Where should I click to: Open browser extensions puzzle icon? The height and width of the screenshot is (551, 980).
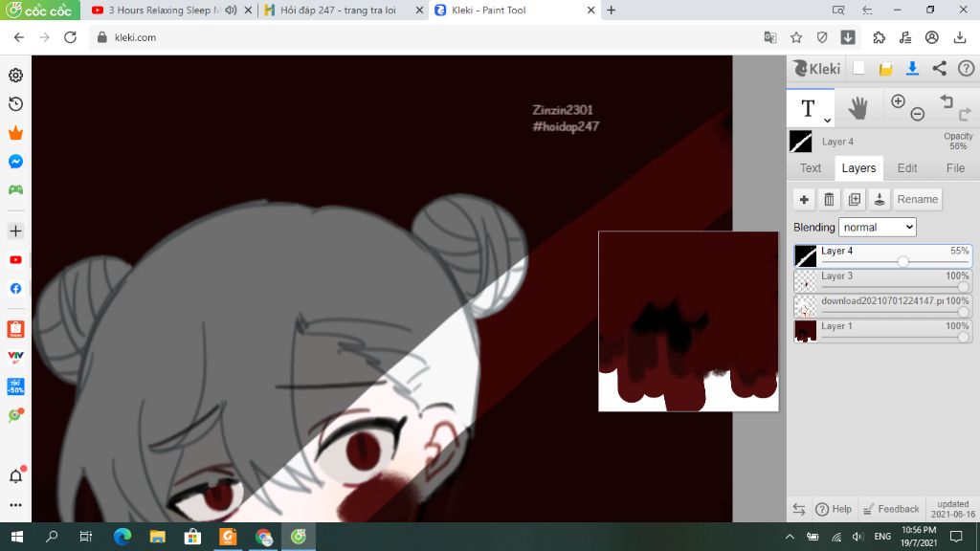coord(880,37)
